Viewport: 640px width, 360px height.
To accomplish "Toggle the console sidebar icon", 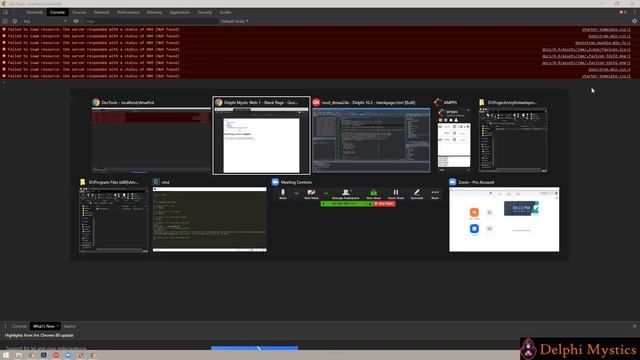I will tap(5, 21).
